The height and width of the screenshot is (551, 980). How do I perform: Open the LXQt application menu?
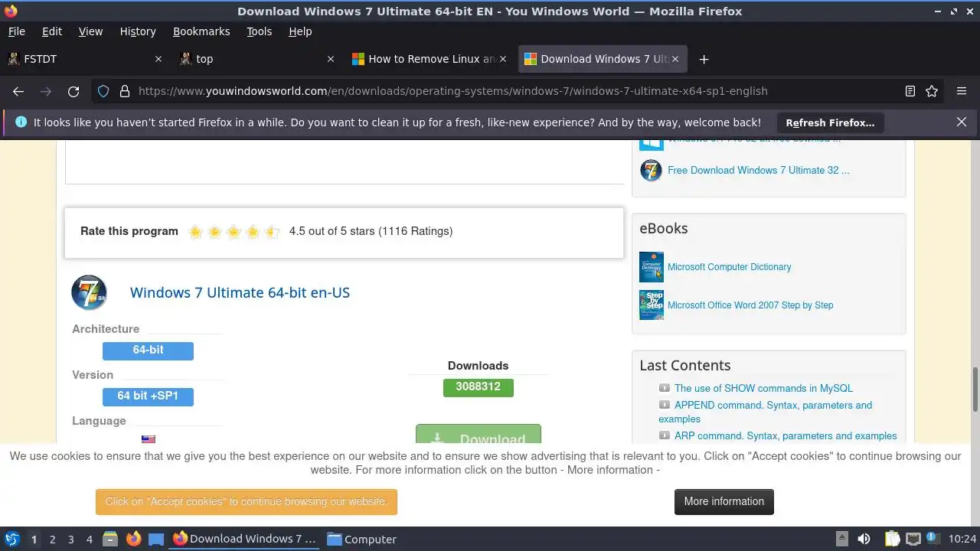coord(11,539)
